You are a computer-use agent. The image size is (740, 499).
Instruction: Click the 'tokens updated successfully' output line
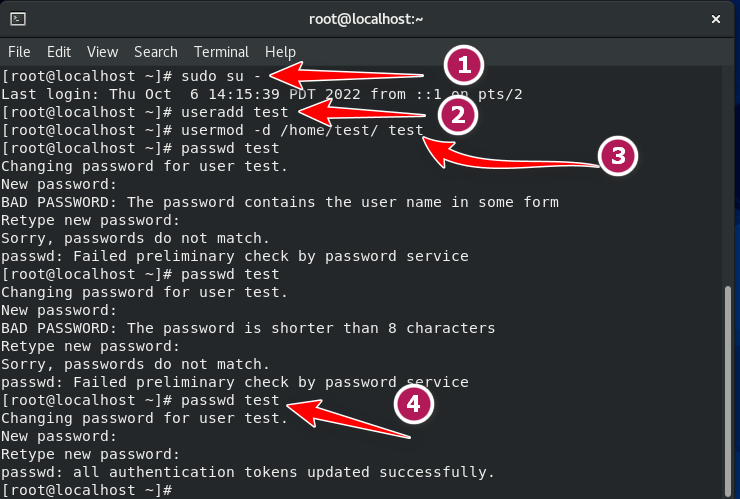tap(248, 472)
